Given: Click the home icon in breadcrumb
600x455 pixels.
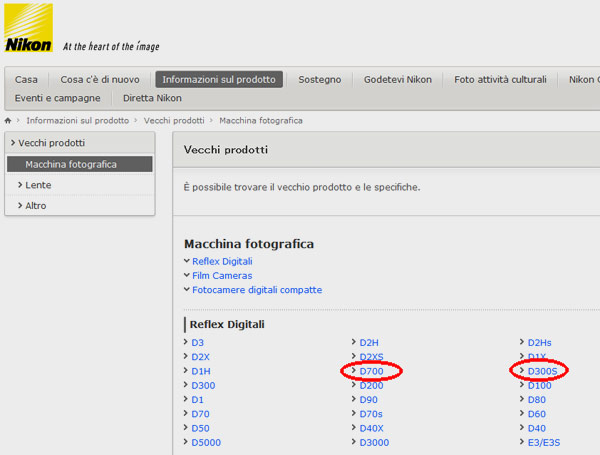Looking at the screenshot, I should (x=9, y=121).
